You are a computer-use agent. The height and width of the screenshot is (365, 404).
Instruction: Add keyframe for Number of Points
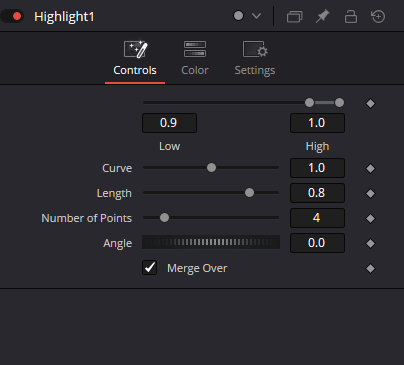[x=370, y=219]
